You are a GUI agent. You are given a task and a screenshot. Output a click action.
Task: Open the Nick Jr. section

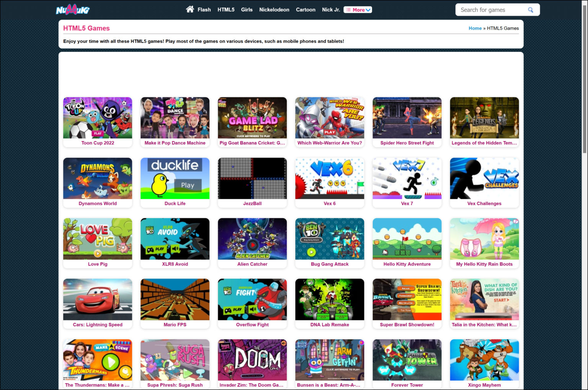[330, 10]
